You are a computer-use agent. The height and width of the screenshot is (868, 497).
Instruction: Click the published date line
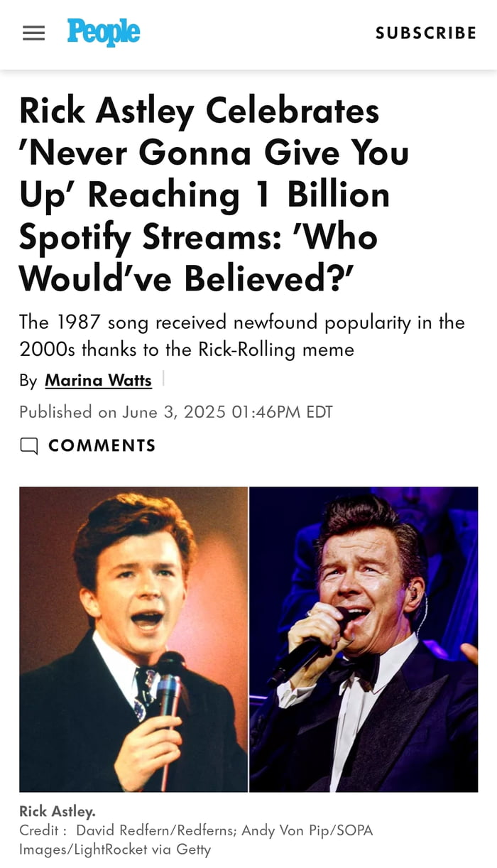point(175,412)
